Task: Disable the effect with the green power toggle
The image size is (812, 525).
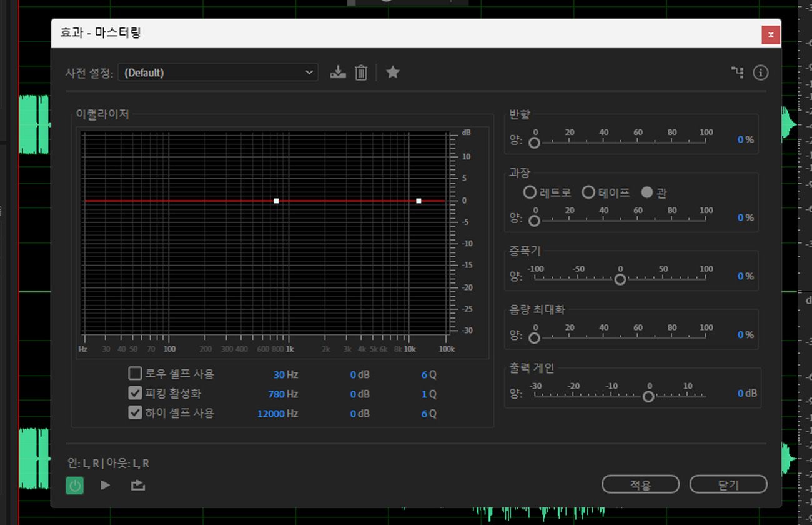Action: [x=74, y=485]
